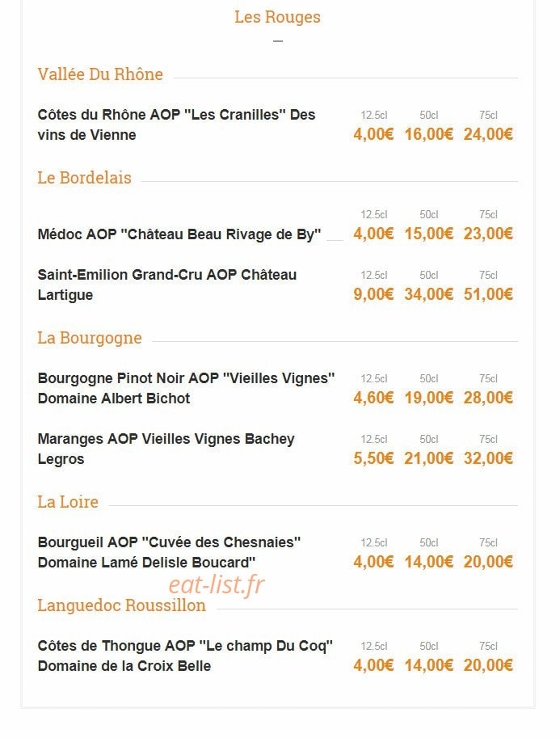Select the Le Bordelais section heading

click(84, 178)
